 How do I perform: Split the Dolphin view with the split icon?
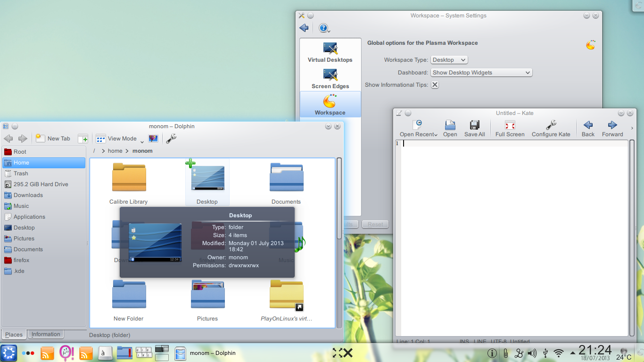coord(83,139)
